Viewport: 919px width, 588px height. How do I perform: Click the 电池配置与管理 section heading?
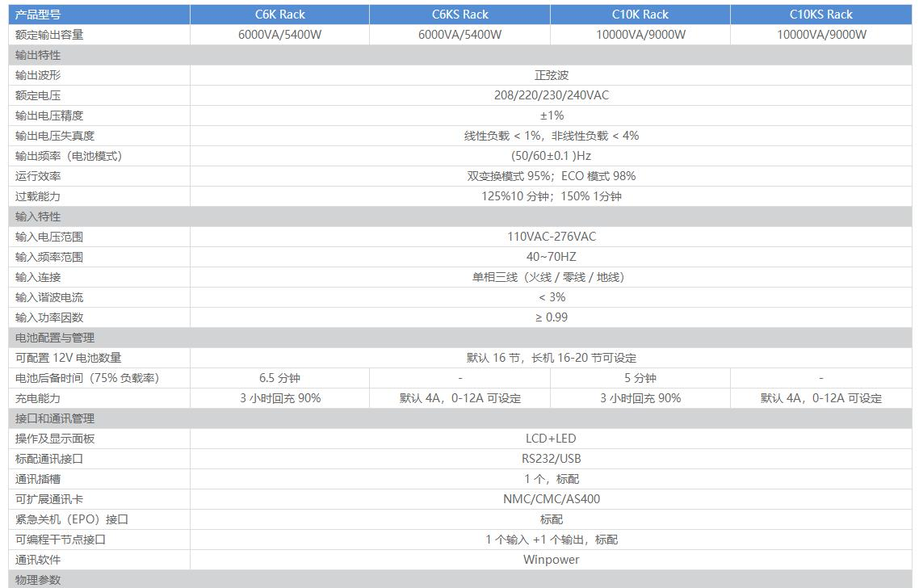55,338
